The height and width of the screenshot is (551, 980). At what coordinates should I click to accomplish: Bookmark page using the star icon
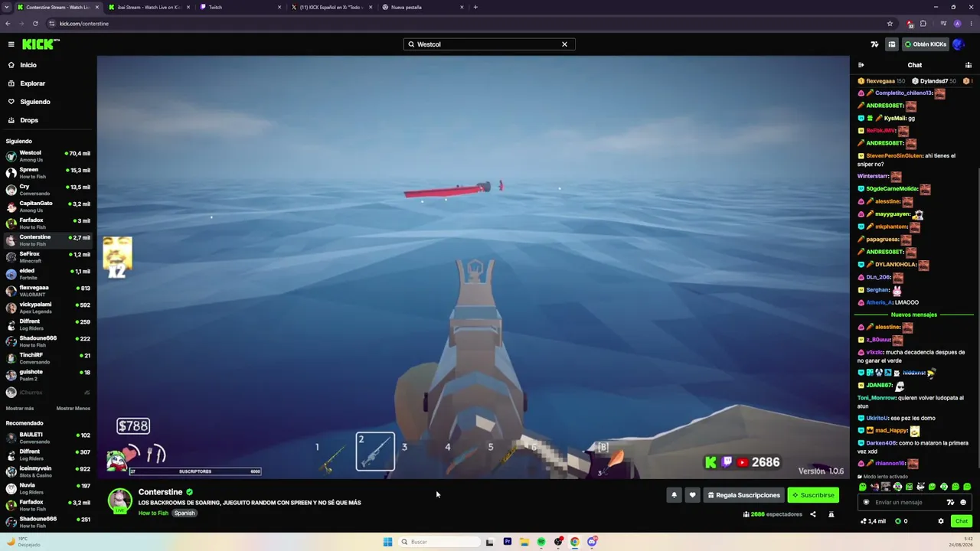point(890,24)
